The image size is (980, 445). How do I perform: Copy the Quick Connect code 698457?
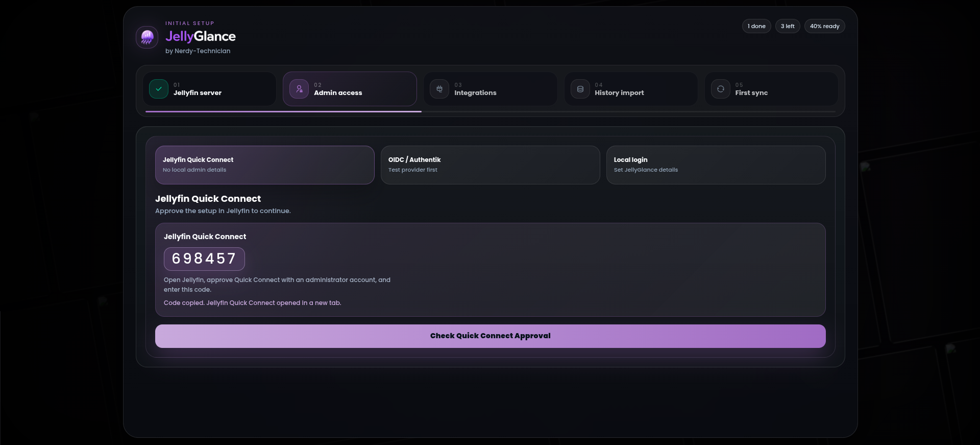[204, 259]
